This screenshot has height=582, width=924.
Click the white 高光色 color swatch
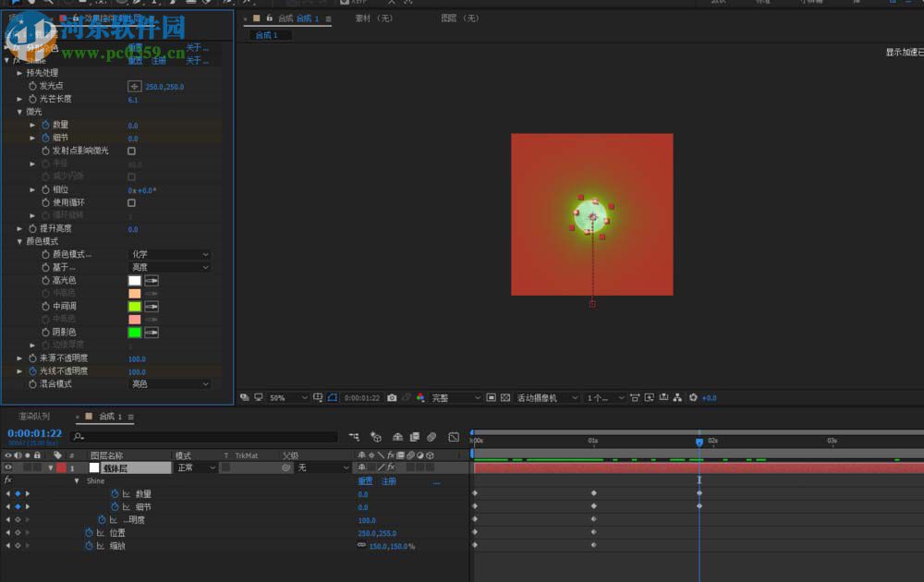(133, 280)
